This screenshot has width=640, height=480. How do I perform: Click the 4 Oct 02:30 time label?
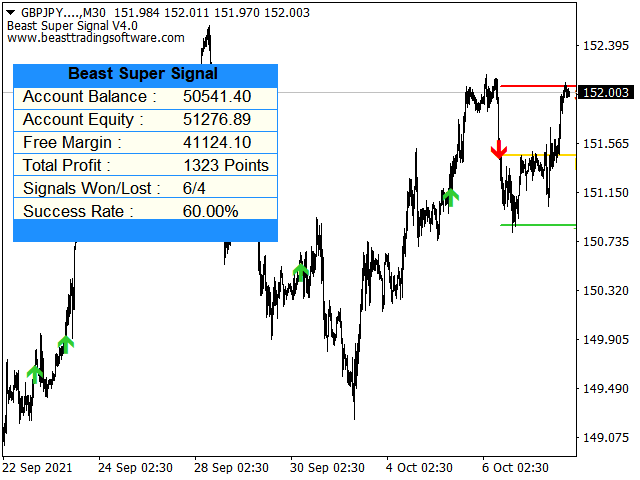click(419, 468)
